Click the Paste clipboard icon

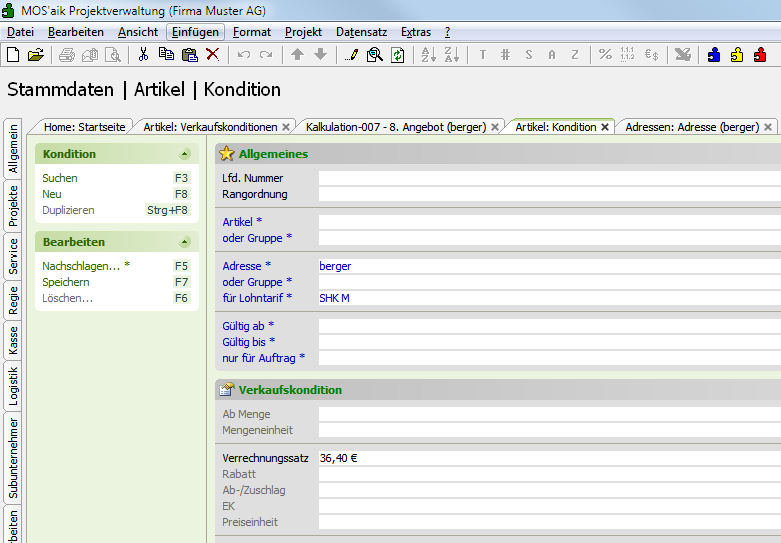[x=189, y=54]
